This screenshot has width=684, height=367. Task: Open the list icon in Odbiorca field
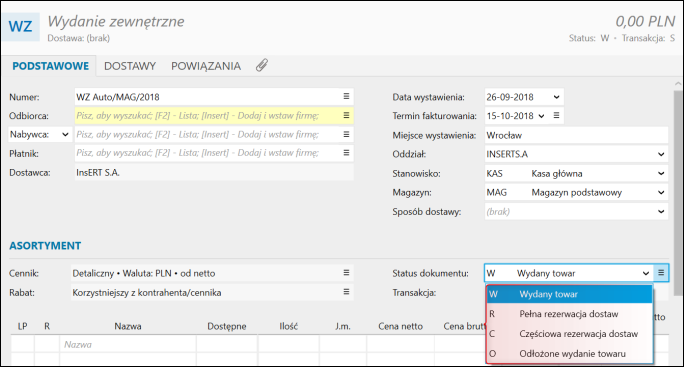[x=346, y=116]
